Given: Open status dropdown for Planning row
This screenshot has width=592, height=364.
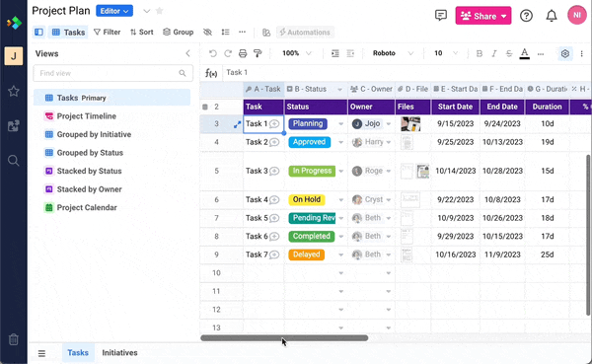Looking at the screenshot, I should click(341, 124).
